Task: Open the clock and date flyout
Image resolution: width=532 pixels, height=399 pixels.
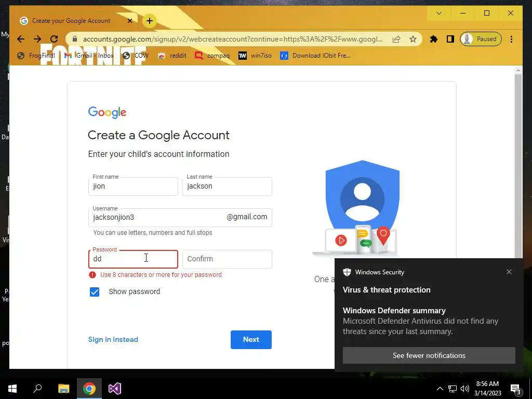Action: point(487,389)
